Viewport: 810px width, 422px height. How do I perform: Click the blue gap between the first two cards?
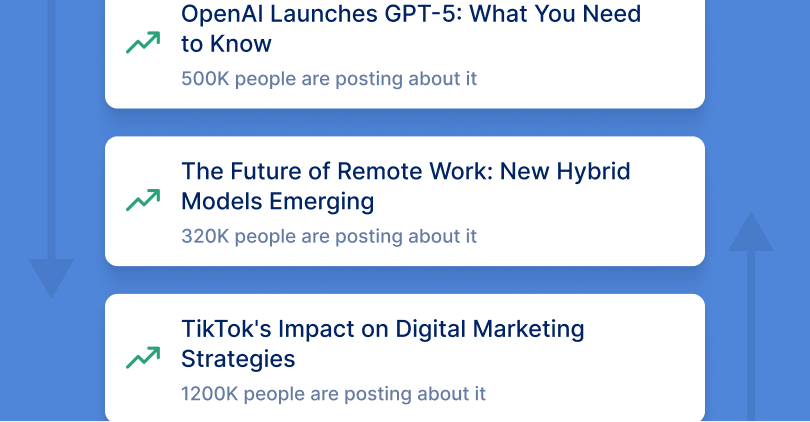[405, 122]
